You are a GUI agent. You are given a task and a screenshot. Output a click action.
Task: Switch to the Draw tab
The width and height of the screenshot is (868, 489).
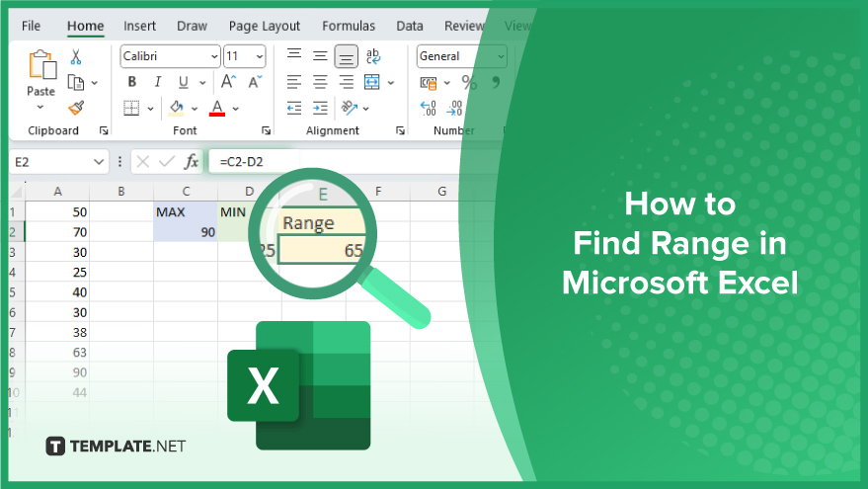coord(193,26)
